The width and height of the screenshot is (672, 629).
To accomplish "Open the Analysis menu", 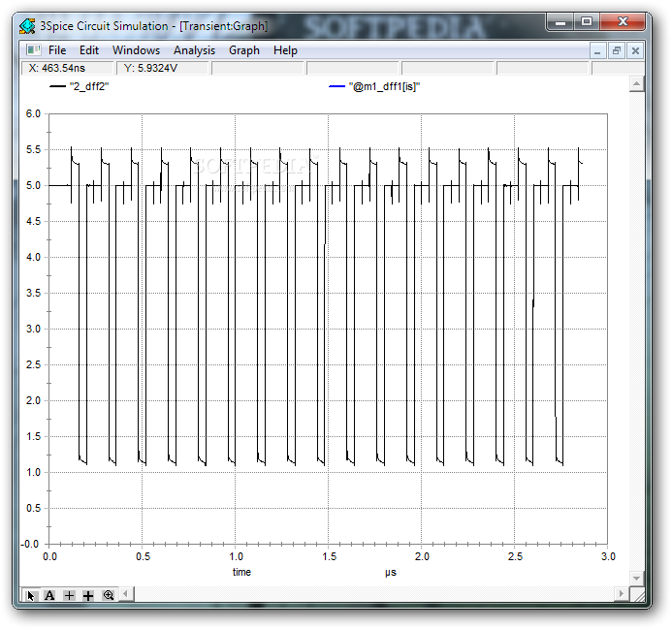I will (194, 50).
